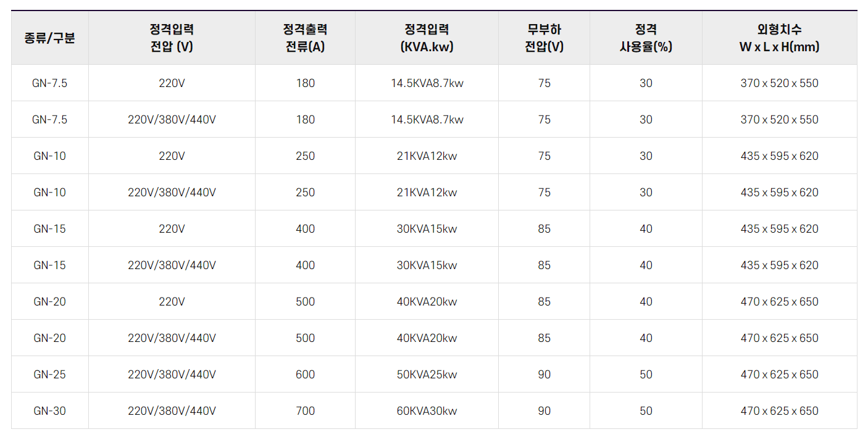Click the 50KVA25kw rated input cell
Screen dimensions: 868x437
tap(427, 375)
